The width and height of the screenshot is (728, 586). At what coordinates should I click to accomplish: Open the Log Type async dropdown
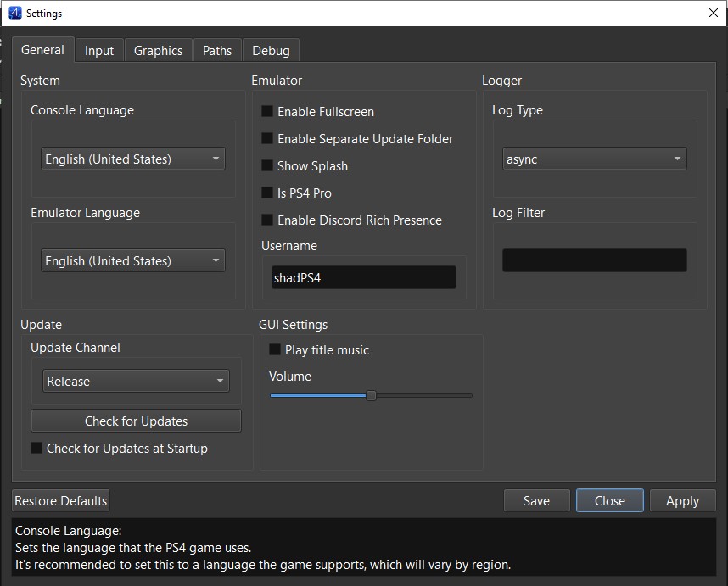(594, 159)
